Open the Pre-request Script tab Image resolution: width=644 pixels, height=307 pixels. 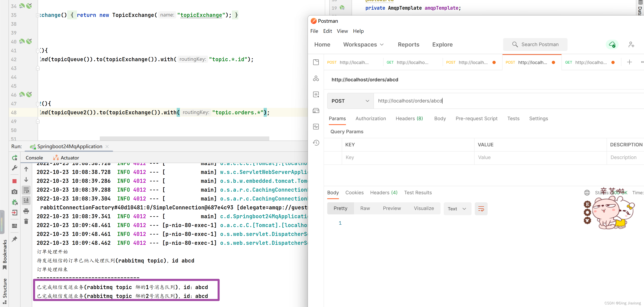click(477, 119)
